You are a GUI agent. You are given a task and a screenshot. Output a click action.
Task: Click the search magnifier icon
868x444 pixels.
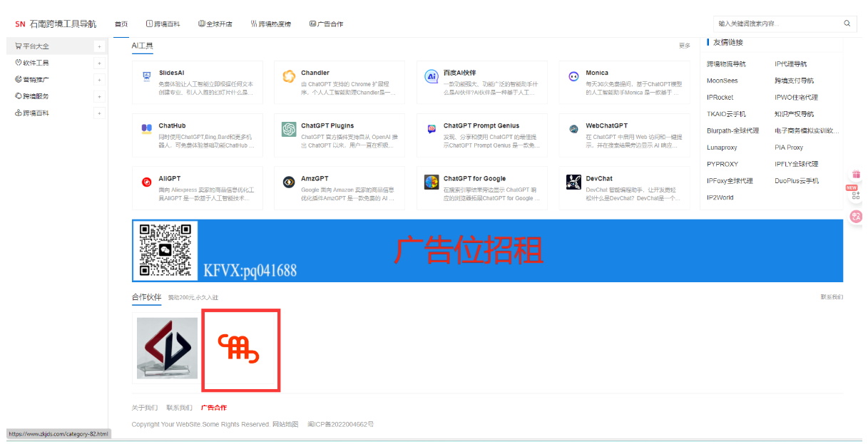pyautogui.click(x=847, y=24)
